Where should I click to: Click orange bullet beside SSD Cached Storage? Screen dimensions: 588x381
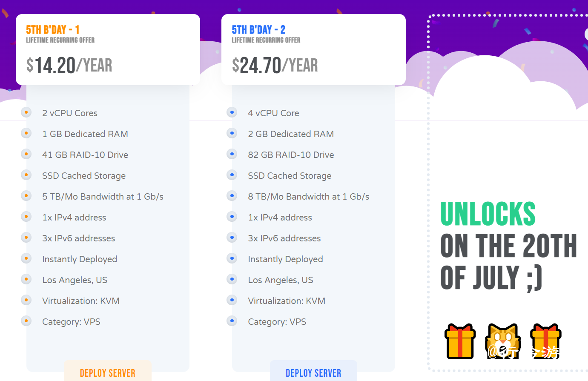click(x=26, y=175)
